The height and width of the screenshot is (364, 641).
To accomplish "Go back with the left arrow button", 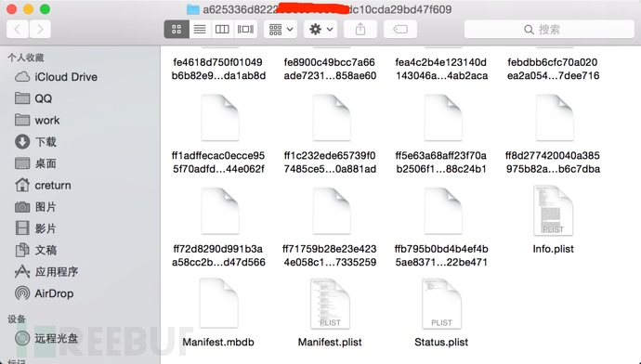I will click(18, 30).
